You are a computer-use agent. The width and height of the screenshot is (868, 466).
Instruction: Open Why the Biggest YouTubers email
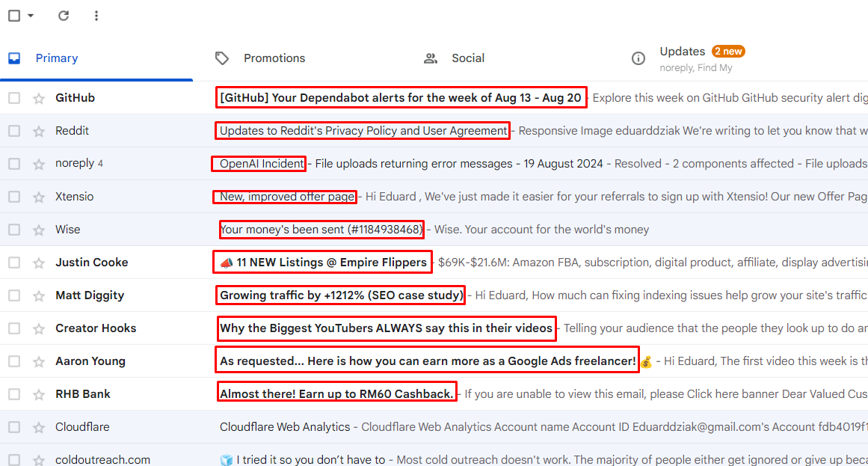click(x=386, y=328)
